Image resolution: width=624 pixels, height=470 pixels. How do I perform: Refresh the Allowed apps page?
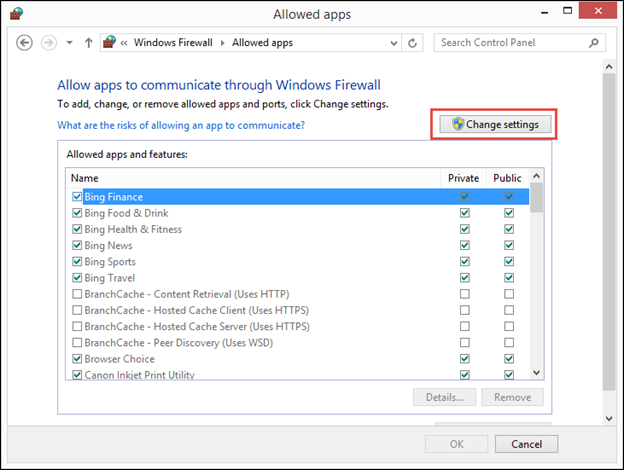412,43
